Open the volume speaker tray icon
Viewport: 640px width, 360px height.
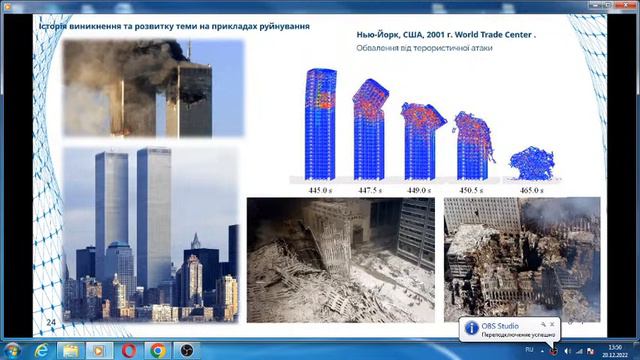pyautogui.click(x=567, y=351)
